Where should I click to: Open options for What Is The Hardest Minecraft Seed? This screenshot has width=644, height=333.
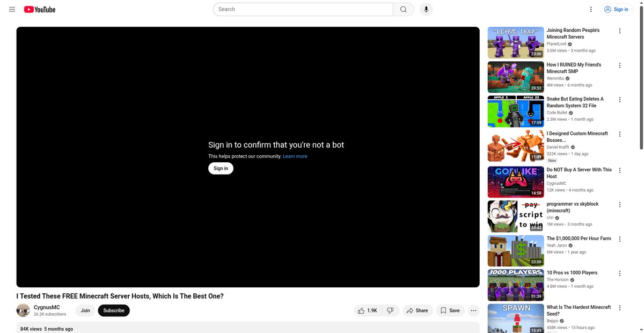(x=620, y=308)
